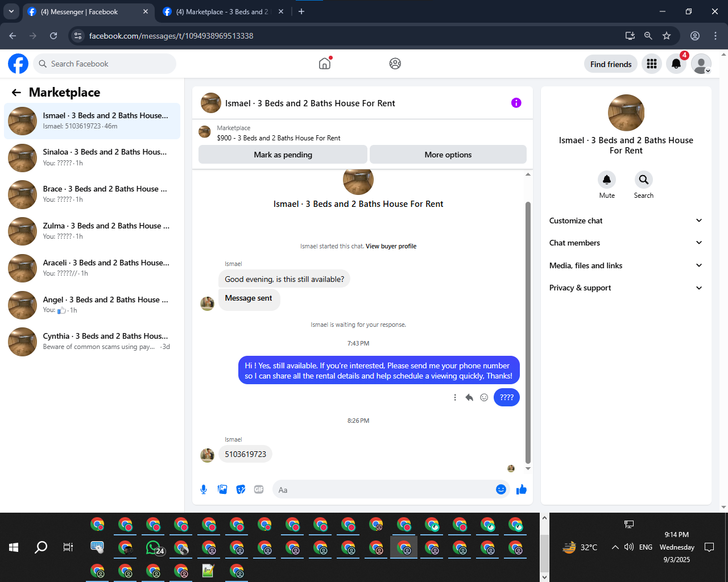Image resolution: width=728 pixels, height=582 pixels.
Task: Pick a GIF with the GIF icon
Action: [259, 489]
